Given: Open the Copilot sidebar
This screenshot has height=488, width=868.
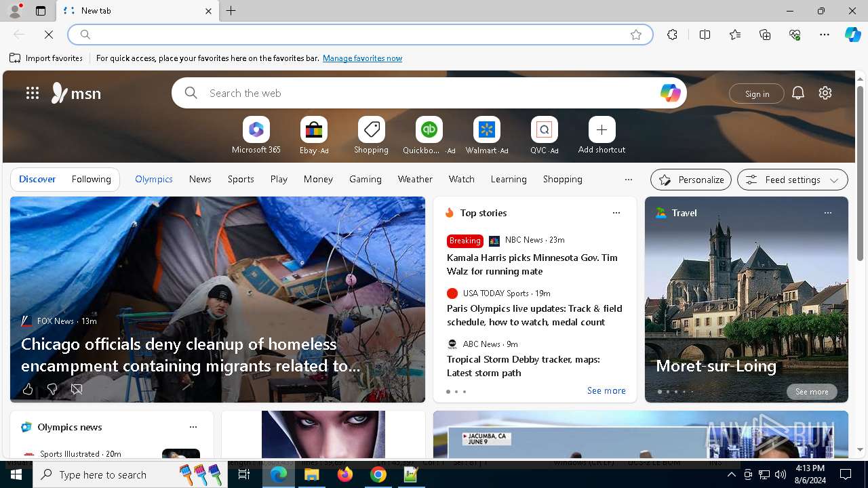Looking at the screenshot, I should (852, 35).
